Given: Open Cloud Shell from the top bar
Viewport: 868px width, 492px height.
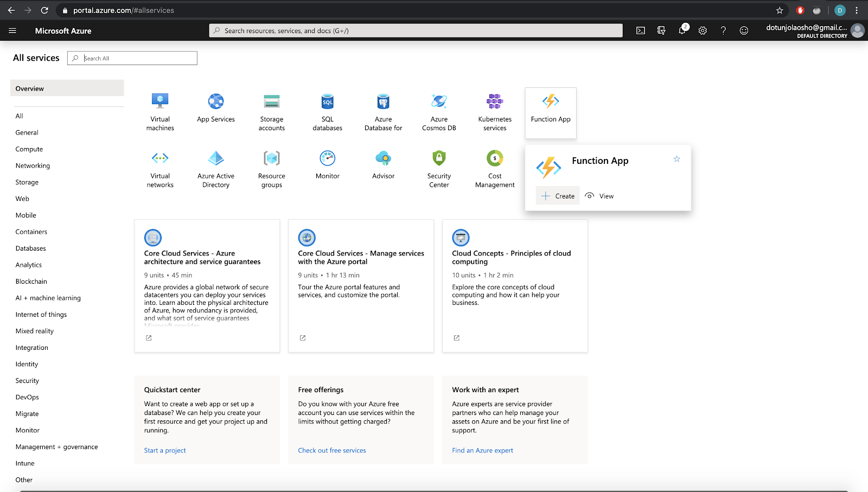Looking at the screenshot, I should (x=641, y=31).
